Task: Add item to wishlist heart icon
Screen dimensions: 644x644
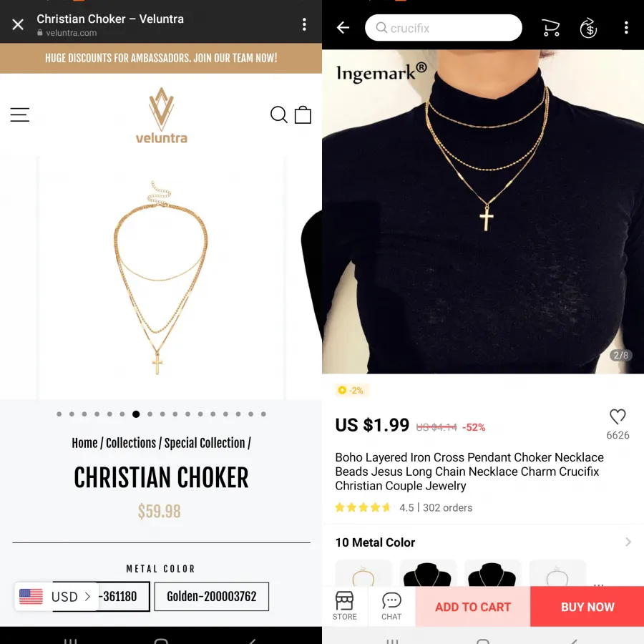Action: click(x=618, y=416)
